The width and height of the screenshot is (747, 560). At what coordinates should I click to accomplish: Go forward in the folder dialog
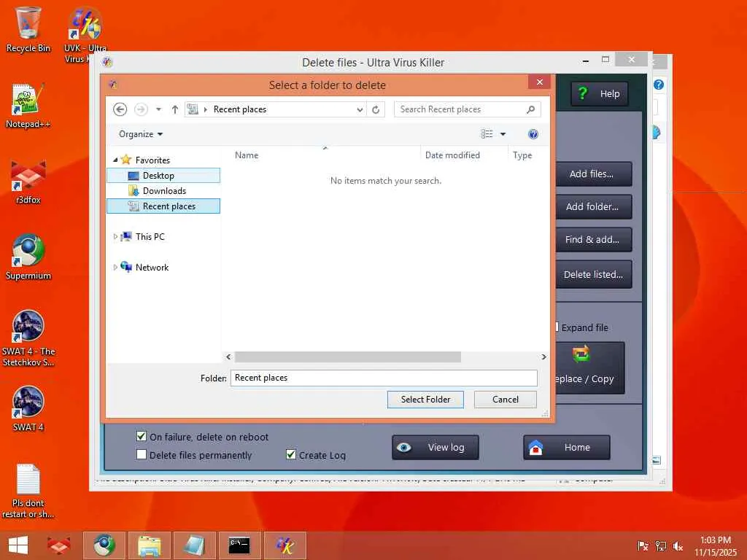[x=141, y=109]
